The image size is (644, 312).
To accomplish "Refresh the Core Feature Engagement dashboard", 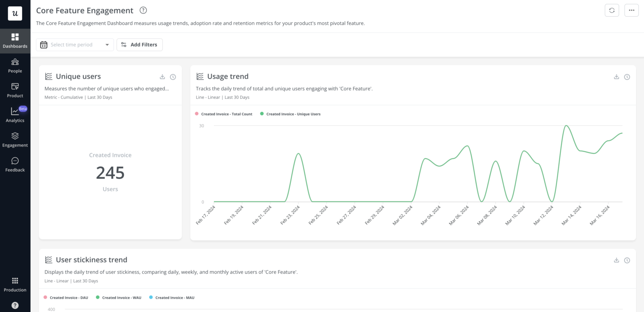I will pyautogui.click(x=612, y=10).
